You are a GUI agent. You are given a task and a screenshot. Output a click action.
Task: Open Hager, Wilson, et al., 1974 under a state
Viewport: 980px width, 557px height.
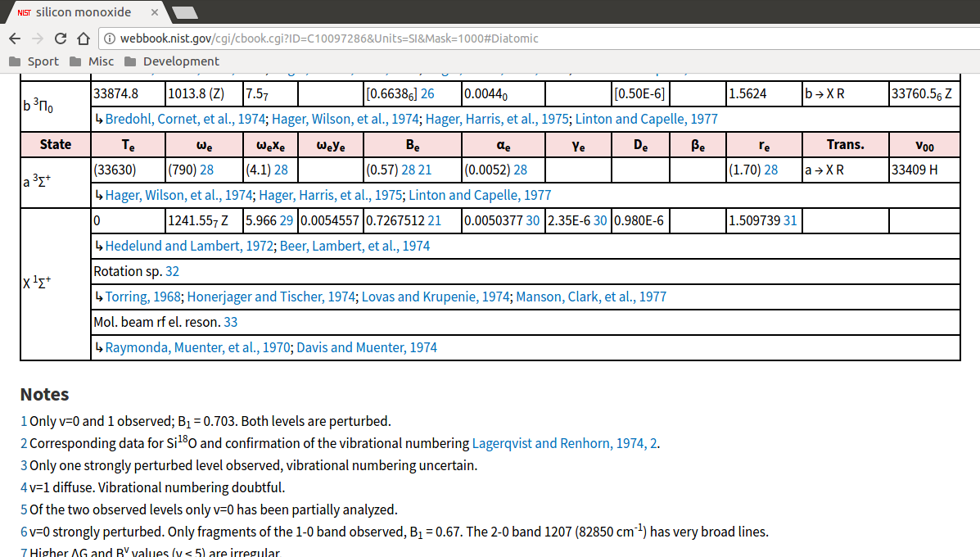178,195
